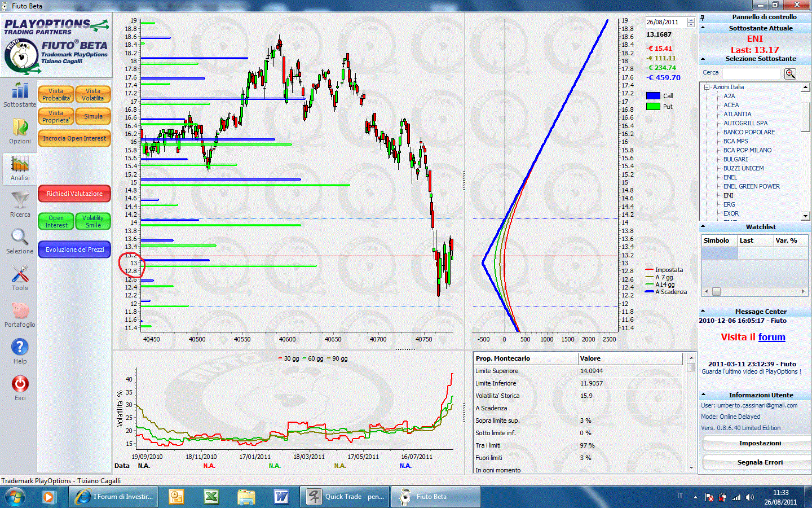Image resolution: width=812 pixels, height=508 pixels.
Task: Switch to Quick Trade taskbar window
Action: (x=345, y=497)
